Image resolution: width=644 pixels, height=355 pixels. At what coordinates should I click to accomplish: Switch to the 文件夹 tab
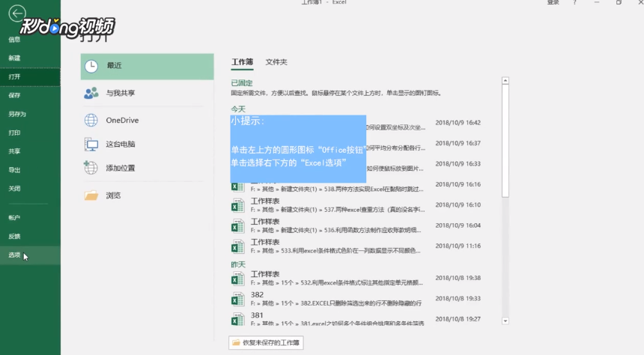click(276, 62)
